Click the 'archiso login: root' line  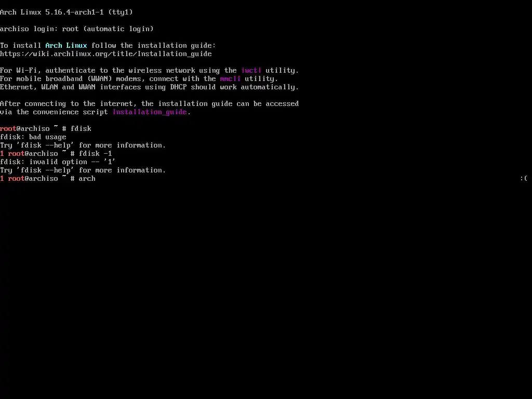(x=77, y=29)
